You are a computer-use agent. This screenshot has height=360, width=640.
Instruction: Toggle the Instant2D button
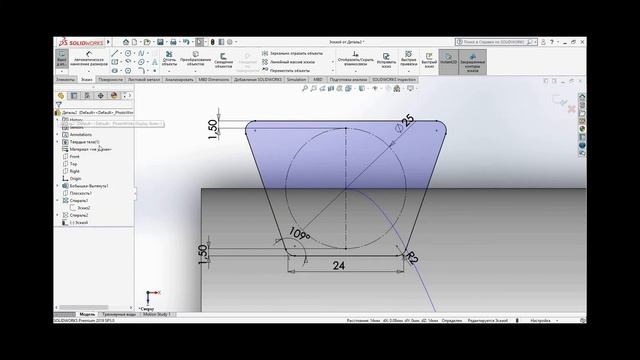[448, 62]
